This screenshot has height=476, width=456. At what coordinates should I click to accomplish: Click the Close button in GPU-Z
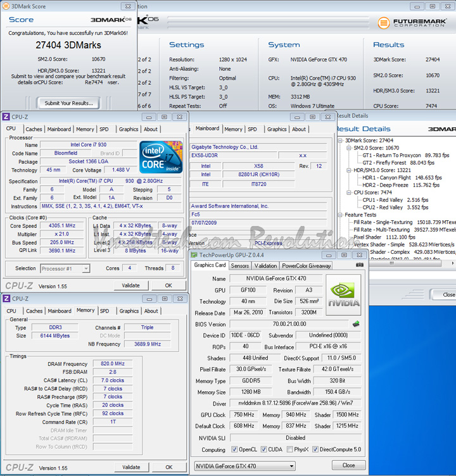click(x=349, y=465)
